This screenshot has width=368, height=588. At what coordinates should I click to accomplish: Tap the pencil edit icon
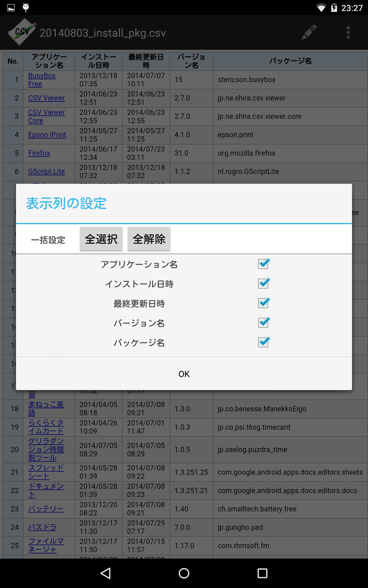tap(309, 32)
